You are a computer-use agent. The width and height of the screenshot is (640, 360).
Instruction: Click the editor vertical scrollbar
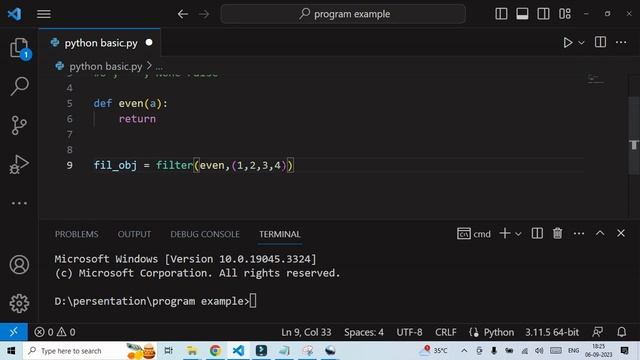point(634,135)
